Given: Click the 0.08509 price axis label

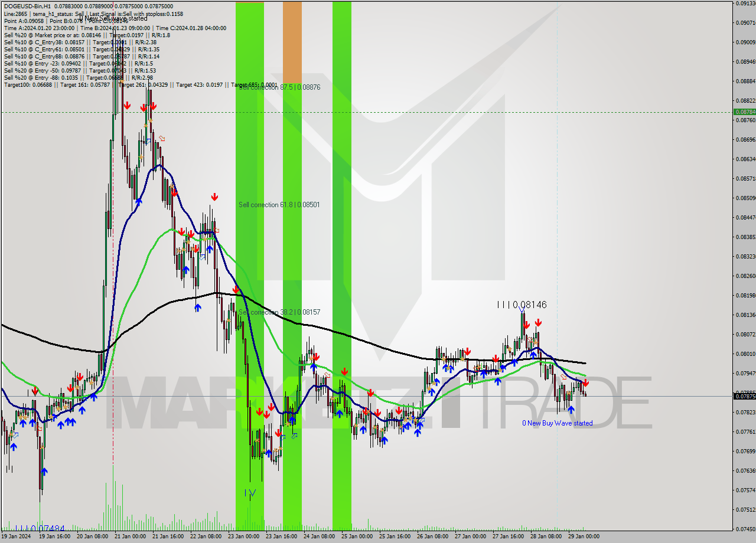Looking at the screenshot, I should pyautogui.click(x=745, y=198).
